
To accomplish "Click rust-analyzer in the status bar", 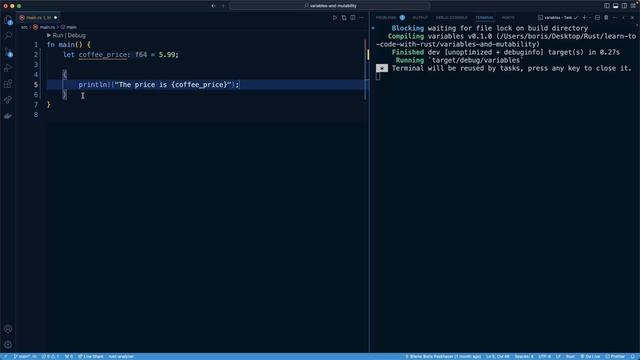I will [x=121, y=356].
